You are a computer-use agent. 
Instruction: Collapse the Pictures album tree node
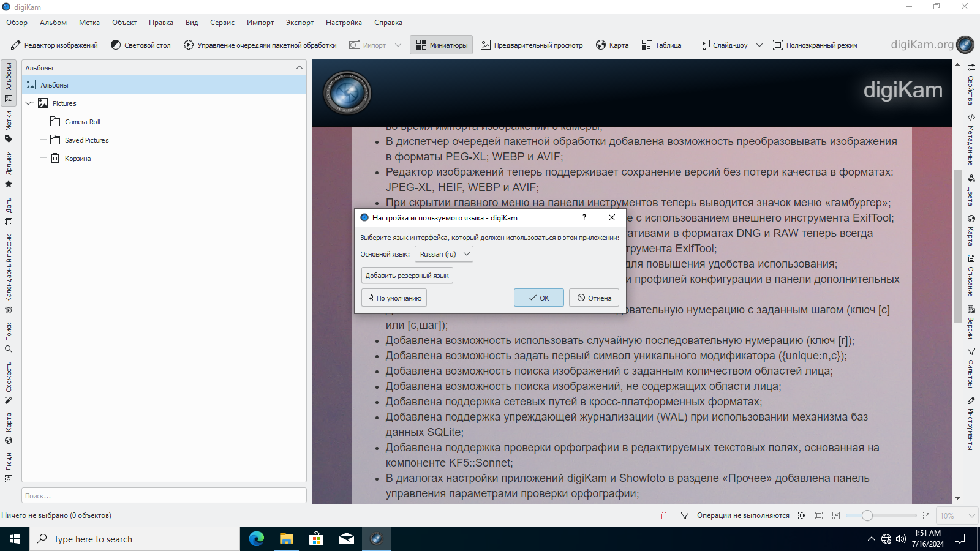pos(28,103)
